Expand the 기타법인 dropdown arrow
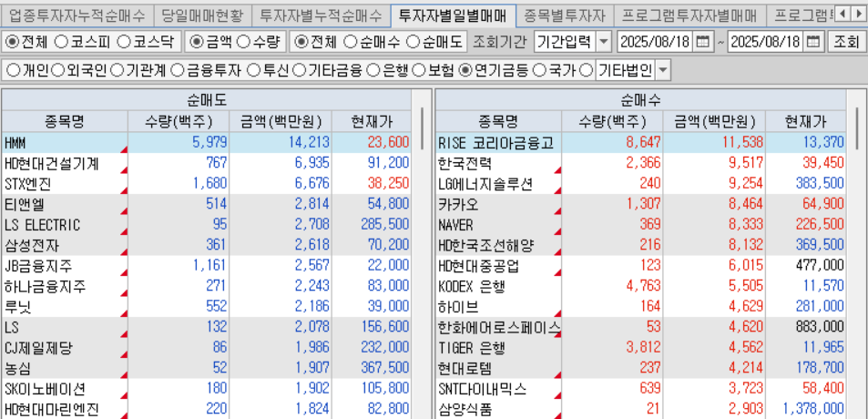The height and width of the screenshot is (419, 868). (662, 70)
